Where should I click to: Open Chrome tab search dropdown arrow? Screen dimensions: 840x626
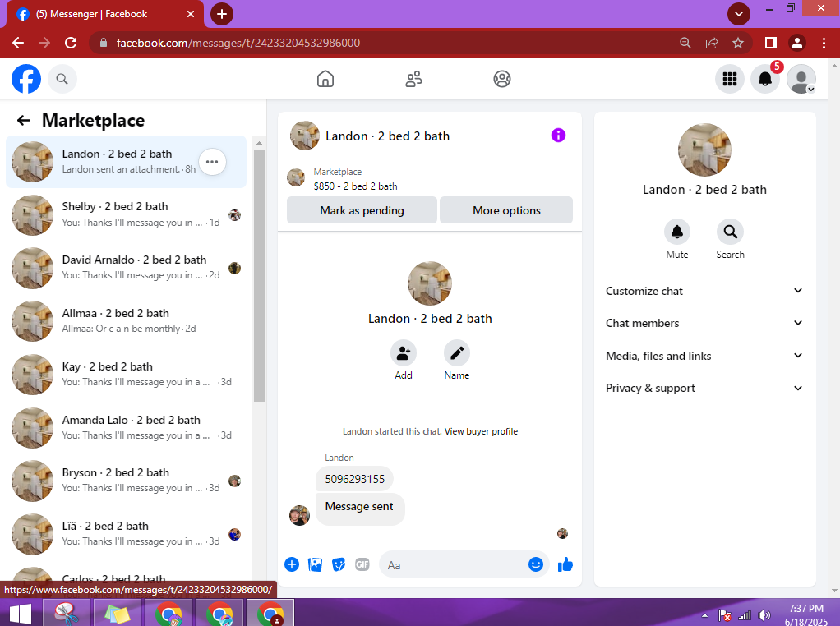coord(739,14)
